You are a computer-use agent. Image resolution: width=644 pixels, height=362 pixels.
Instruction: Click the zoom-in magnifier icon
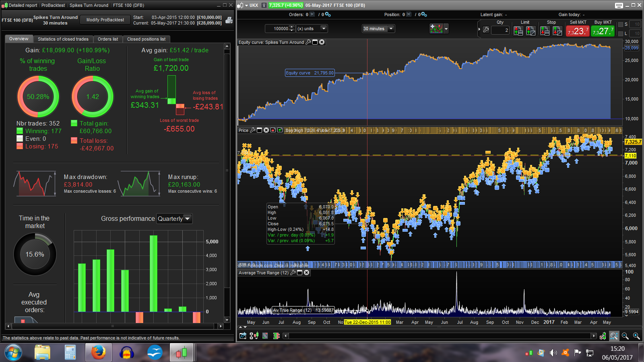[x=636, y=335]
